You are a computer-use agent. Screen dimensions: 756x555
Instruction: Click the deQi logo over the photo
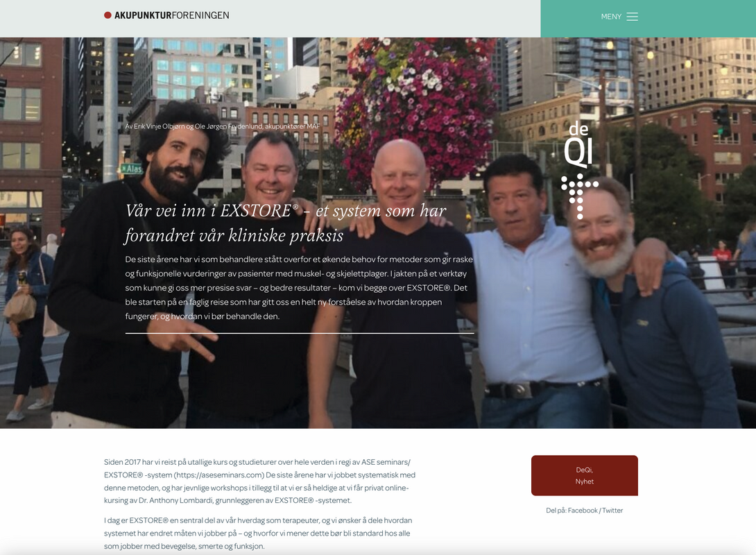click(x=579, y=170)
